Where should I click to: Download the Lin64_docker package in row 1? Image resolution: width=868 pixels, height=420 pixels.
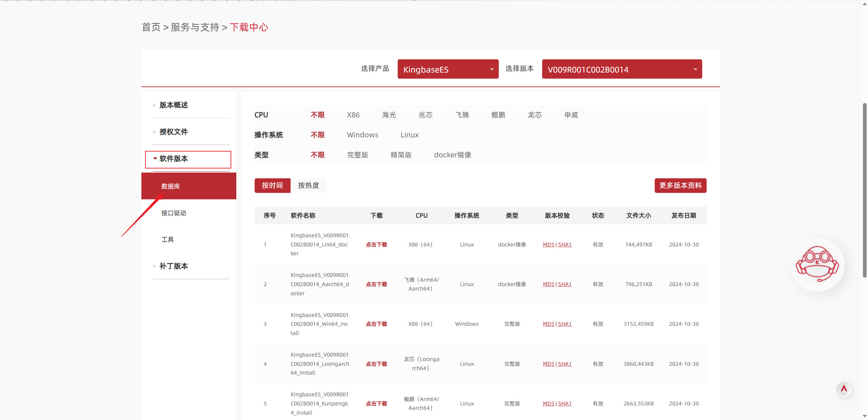(376, 244)
